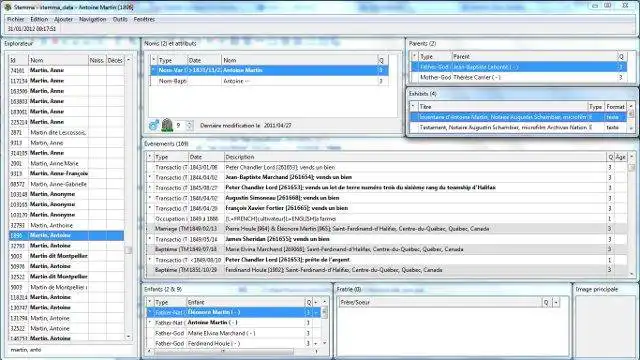Open the Explorateur list header dropdown arrow
640x360 pixels.
[129, 60]
